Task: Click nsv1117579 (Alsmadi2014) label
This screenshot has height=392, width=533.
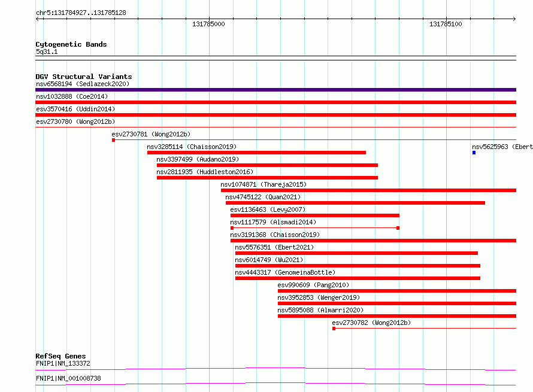Action: click(x=273, y=222)
